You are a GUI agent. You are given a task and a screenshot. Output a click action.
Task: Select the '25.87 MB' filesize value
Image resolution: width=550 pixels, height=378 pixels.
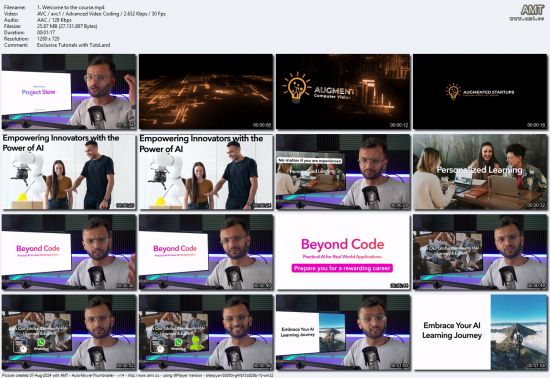point(67,26)
